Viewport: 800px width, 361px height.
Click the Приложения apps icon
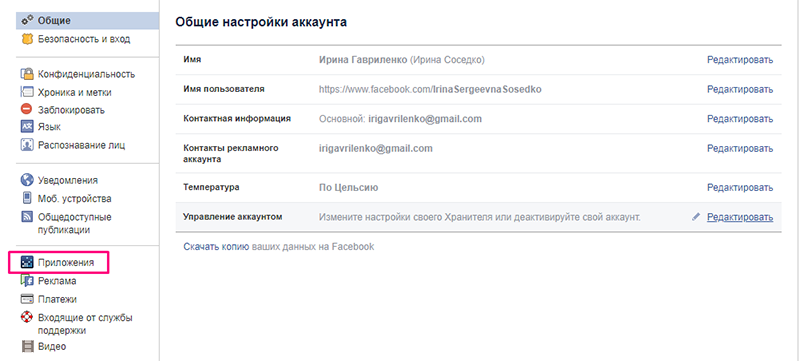[x=27, y=263]
